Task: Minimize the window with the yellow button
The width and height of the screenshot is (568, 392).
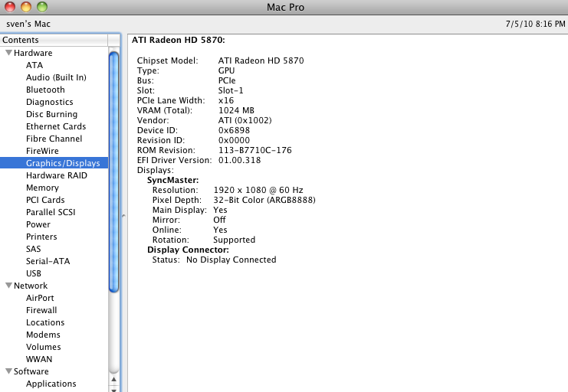Action: pyautogui.click(x=26, y=7)
